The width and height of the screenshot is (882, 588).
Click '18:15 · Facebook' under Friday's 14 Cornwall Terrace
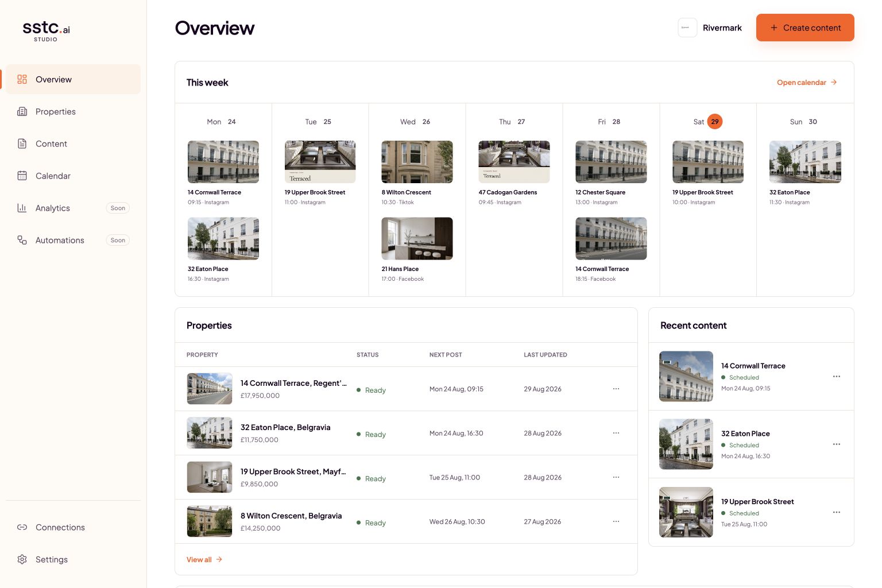(595, 279)
